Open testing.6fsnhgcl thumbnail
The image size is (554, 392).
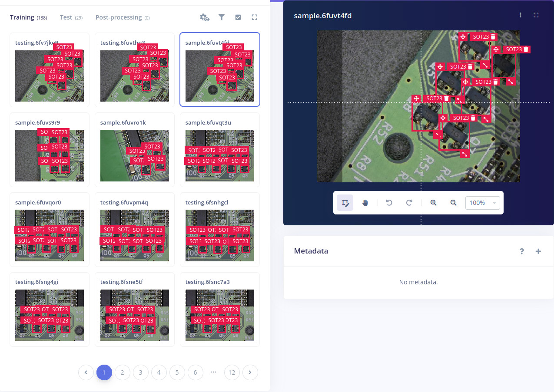(x=220, y=235)
